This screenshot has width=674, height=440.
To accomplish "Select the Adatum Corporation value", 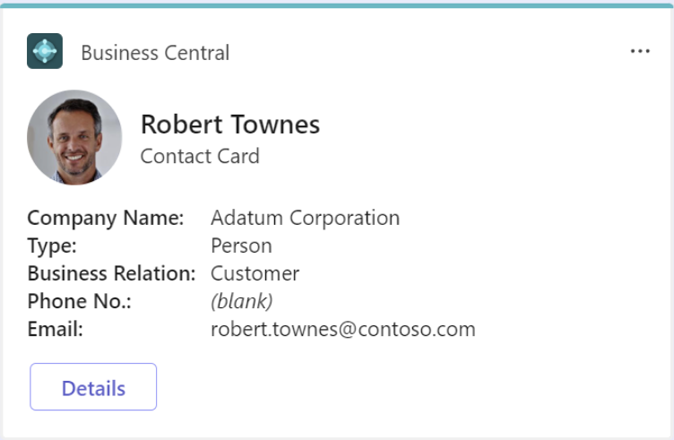I will (305, 218).
